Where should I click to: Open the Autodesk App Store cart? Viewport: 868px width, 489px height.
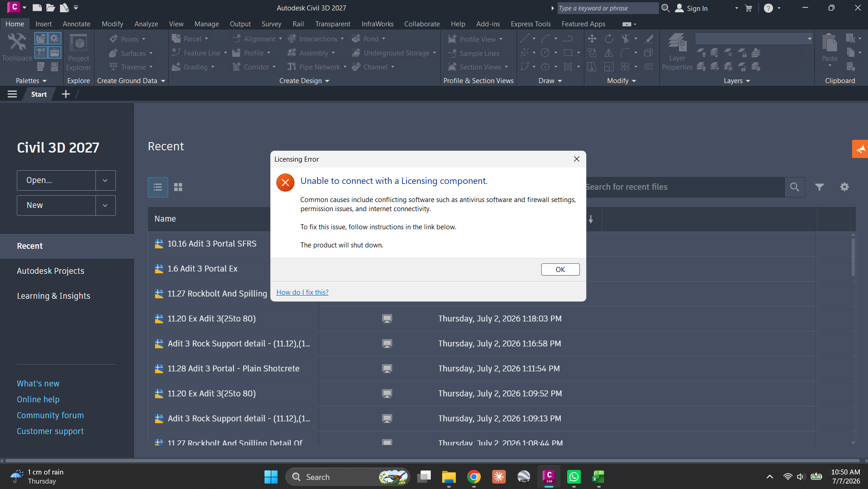[x=748, y=8]
